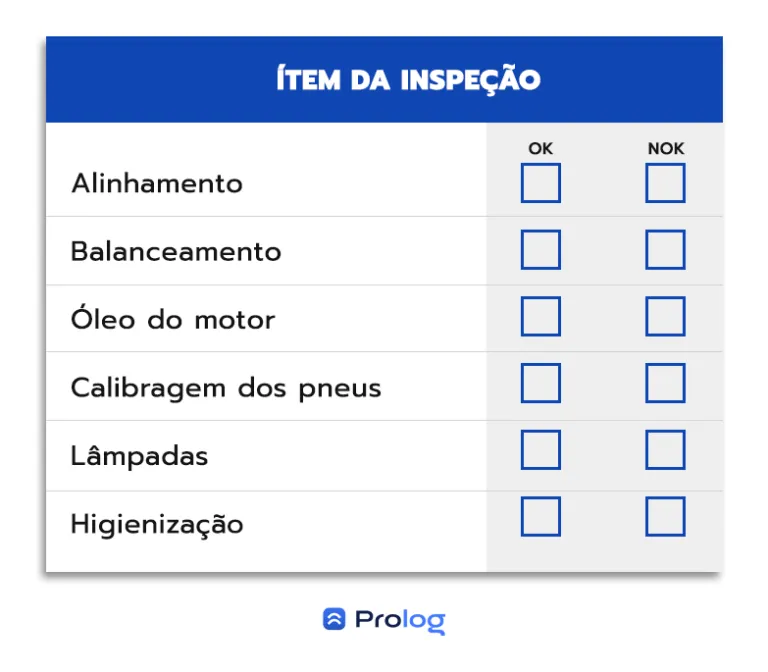This screenshot has height=672, width=768.
Task: Mark Higienização as OK
Action: pyautogui.click(x=540, y=516)
